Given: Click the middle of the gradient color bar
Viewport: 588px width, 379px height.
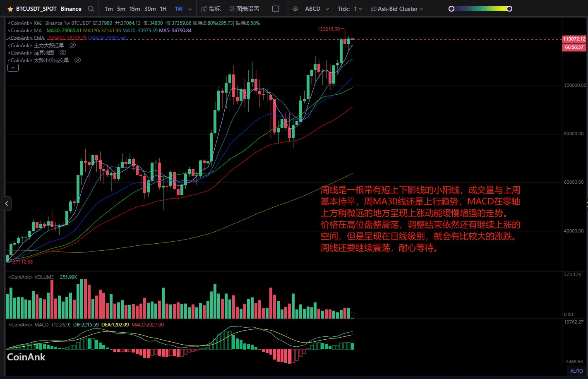Looking at the screenshot, I should pyautogui.click(x=480, y=9).
